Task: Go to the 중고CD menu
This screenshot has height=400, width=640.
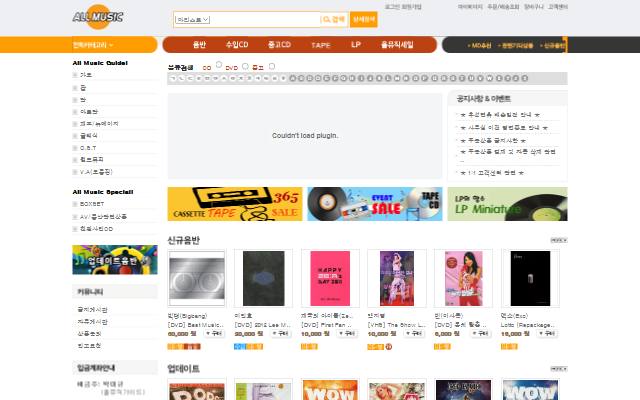Action: [279, 44]
